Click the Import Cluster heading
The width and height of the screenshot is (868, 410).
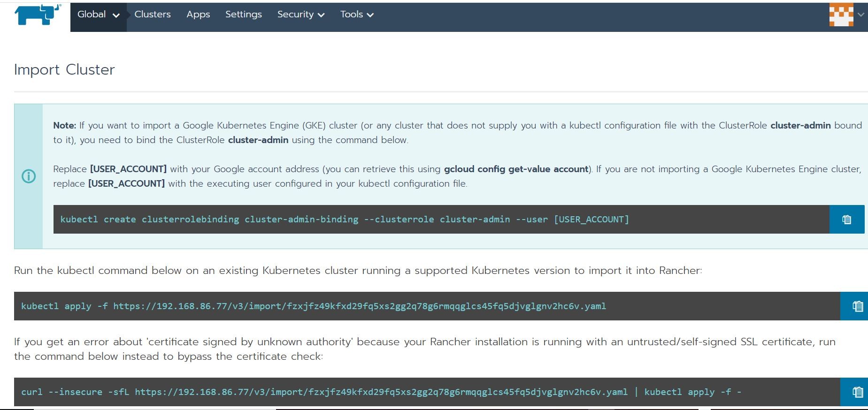64,69
